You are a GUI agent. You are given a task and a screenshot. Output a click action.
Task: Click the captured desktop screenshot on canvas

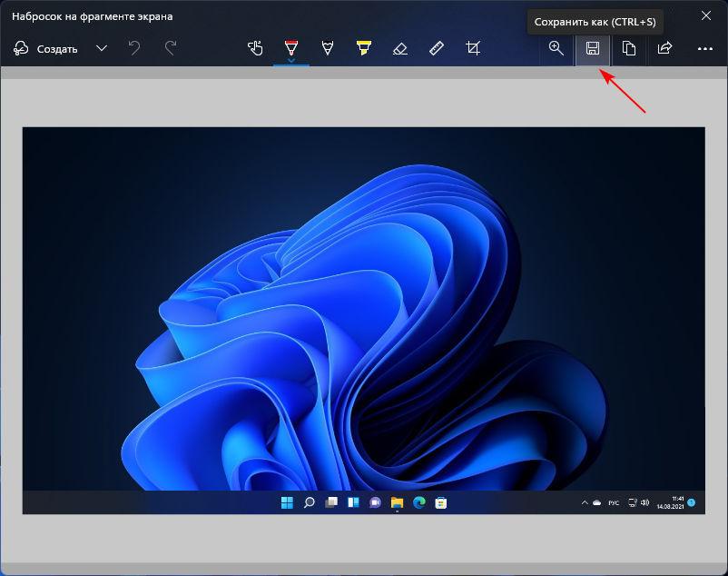(363, 321)
